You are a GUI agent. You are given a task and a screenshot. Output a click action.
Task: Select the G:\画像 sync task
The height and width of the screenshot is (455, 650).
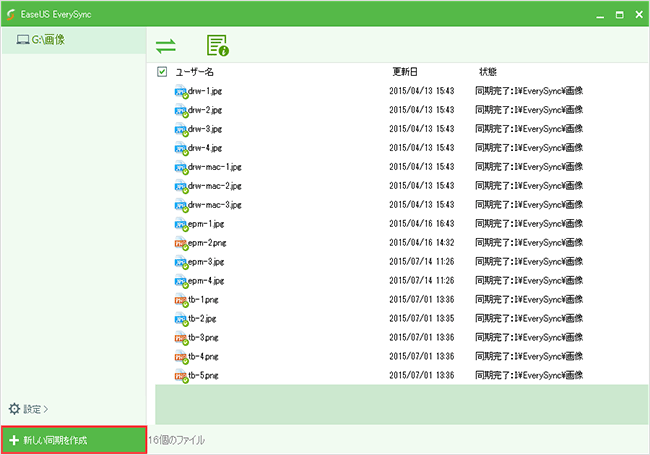pos(74,40)
